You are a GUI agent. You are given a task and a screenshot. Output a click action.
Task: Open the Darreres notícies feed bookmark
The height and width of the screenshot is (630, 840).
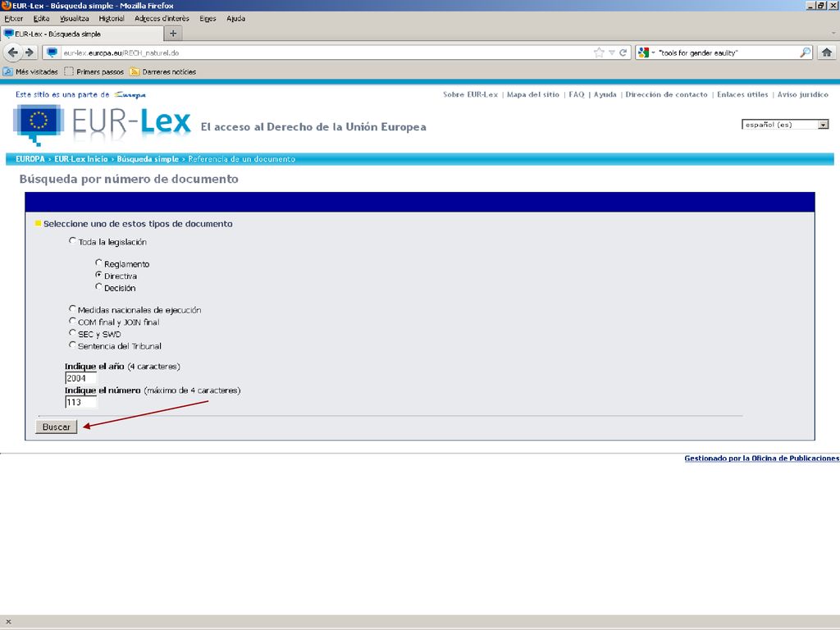tap(163, 72)
